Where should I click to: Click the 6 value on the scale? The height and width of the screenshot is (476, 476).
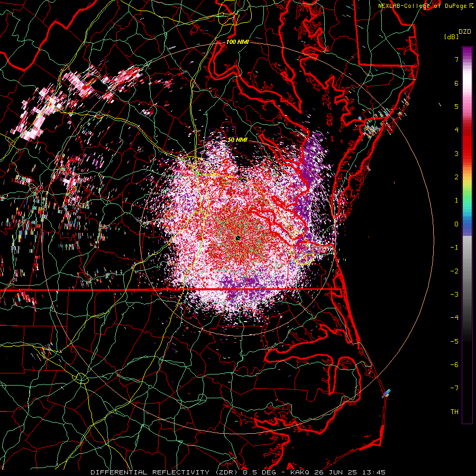[x=456, y=83]
